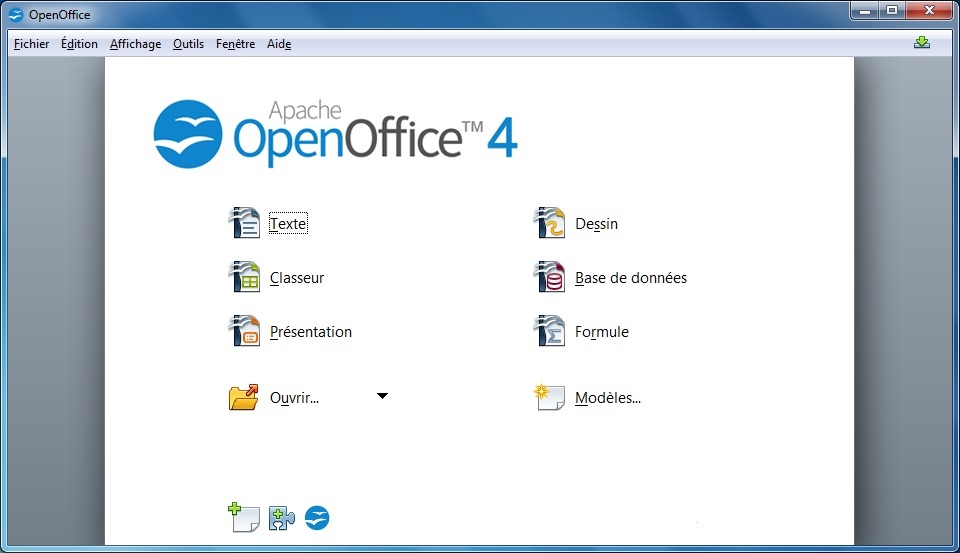Click the Présentation icon

244,331
